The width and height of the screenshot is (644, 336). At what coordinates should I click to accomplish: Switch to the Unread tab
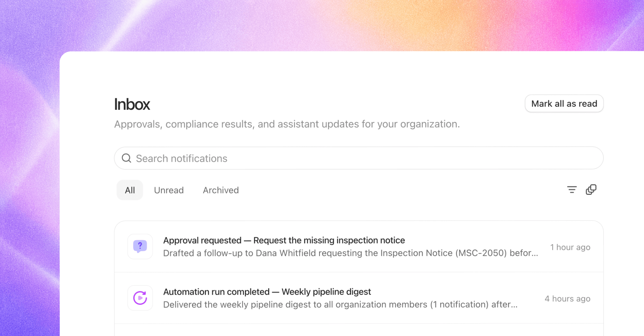pos(169,190)
